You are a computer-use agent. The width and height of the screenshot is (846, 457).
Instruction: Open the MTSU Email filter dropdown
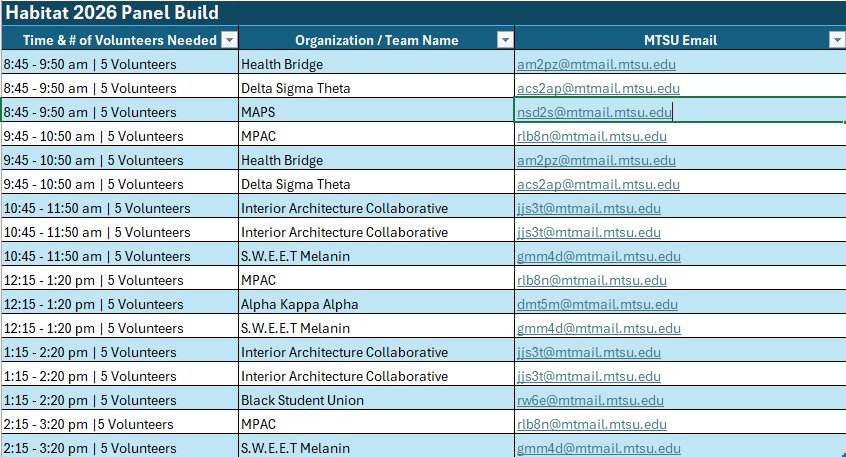click(x=837, y=40)
